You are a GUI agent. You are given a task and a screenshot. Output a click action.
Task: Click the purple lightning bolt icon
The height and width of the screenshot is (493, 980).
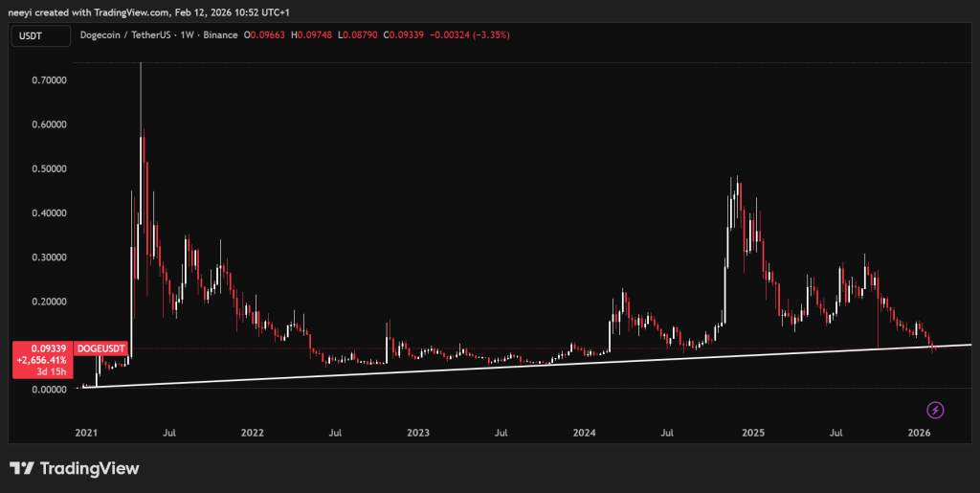936,410
